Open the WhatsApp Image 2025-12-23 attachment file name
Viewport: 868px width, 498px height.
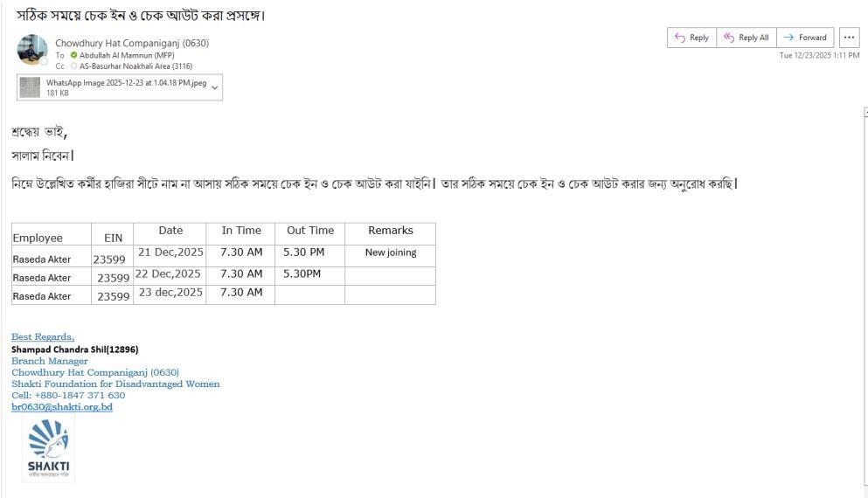(x=126, y=83)
